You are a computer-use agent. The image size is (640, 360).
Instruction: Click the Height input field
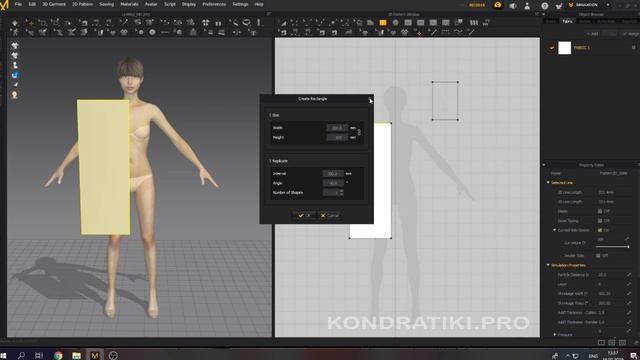pyautogui.click(x=337, y=138)
